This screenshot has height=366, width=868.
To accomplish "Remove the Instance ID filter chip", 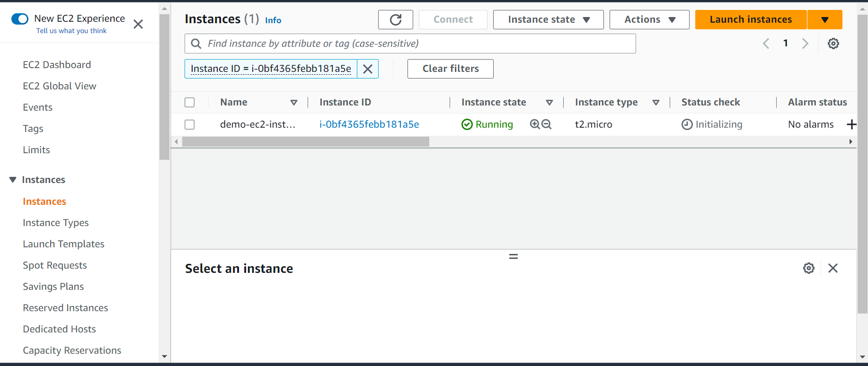I will [368, 69].
